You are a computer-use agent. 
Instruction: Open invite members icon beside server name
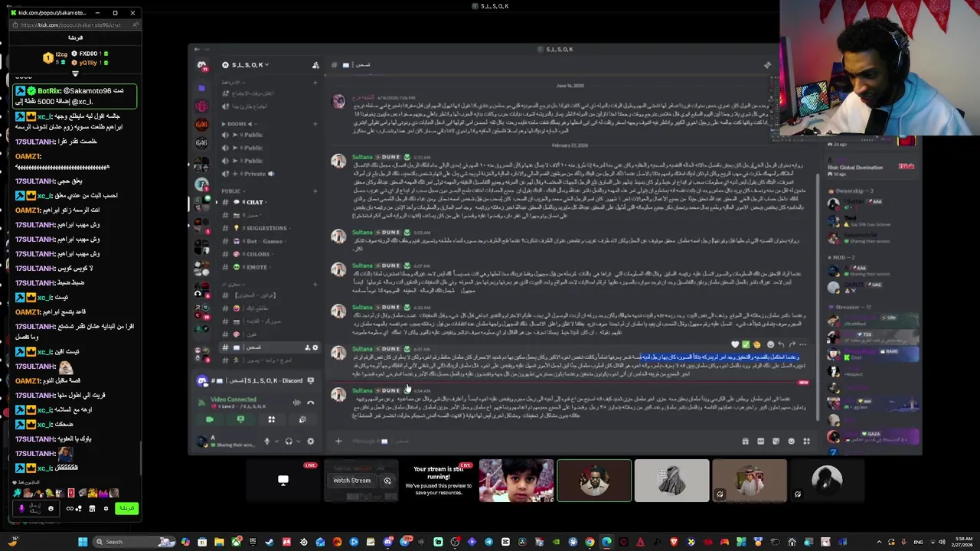click(x=315, y=65)
